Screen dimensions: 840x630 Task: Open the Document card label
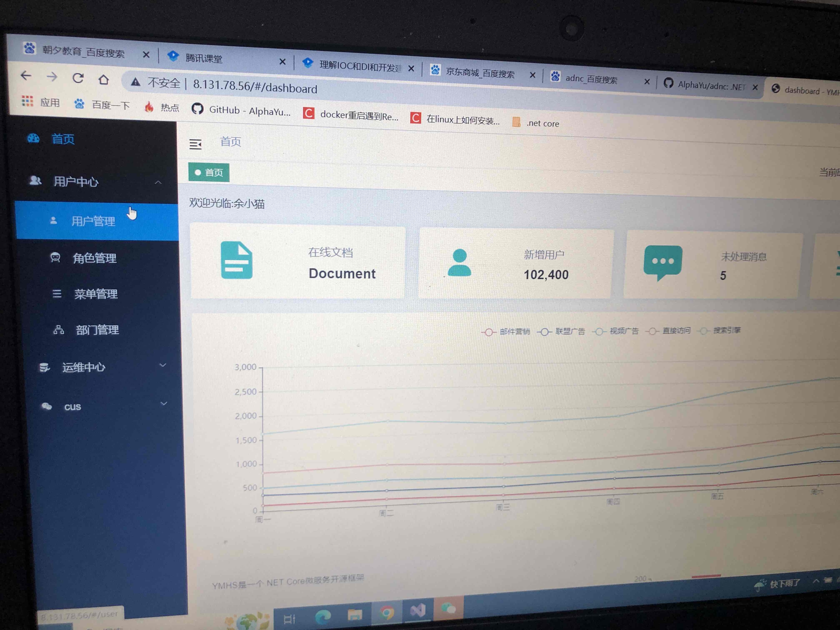tap(342, 273)
